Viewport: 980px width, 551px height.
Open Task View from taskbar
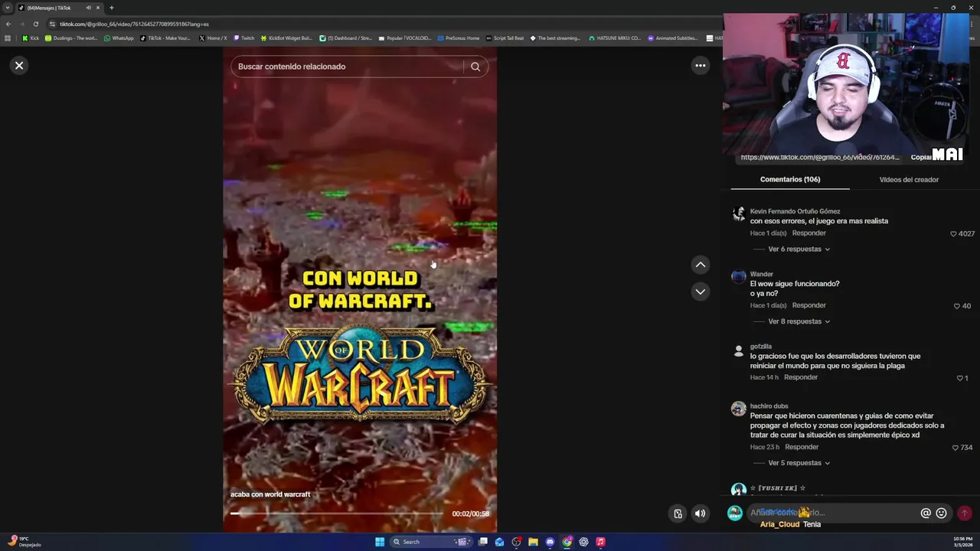point(483,542)
